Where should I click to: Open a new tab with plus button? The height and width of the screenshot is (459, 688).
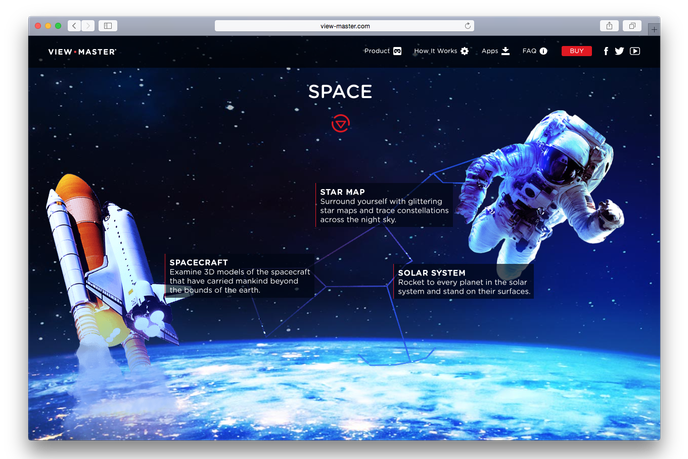click(x=654, y=30)
